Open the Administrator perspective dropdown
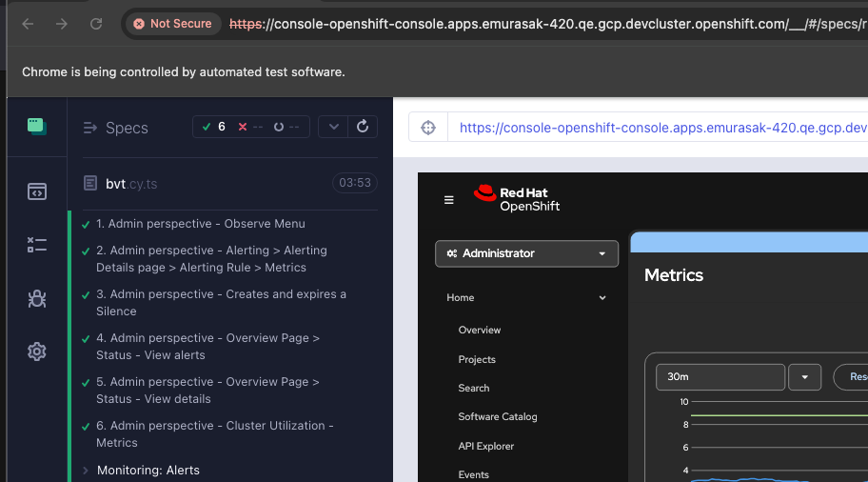The height and width of the screenshot is (482, 868). (x=526, y=253)
